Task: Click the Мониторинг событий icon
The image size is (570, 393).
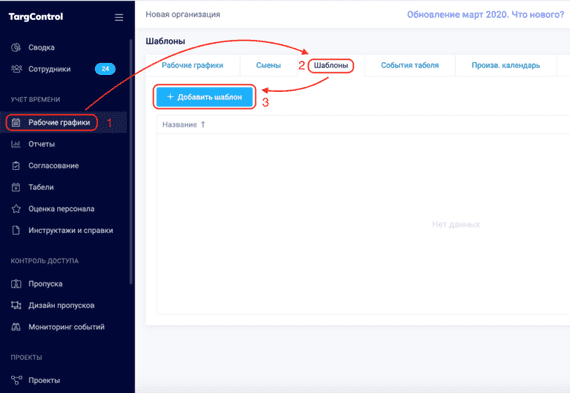Action: pos(16,326)
